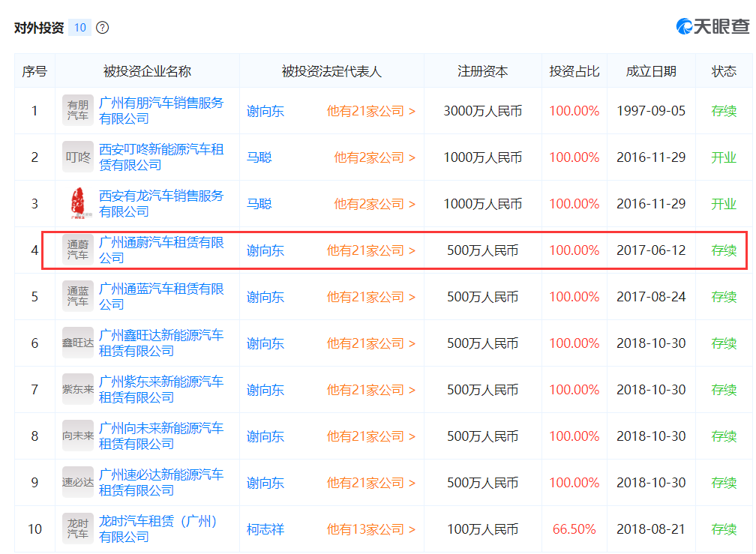Open 广州有朋汽车销售服务有限公司 company page
Screen dimensions: 756x554
point(161,110)
